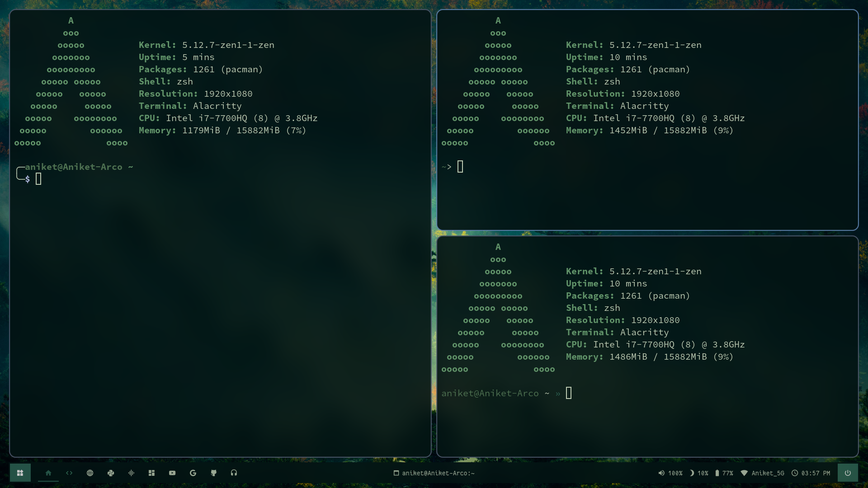The image size is (868, 488).
Task: Click the aniket@Aniket-Arco window title
Action: pos(434,473)
